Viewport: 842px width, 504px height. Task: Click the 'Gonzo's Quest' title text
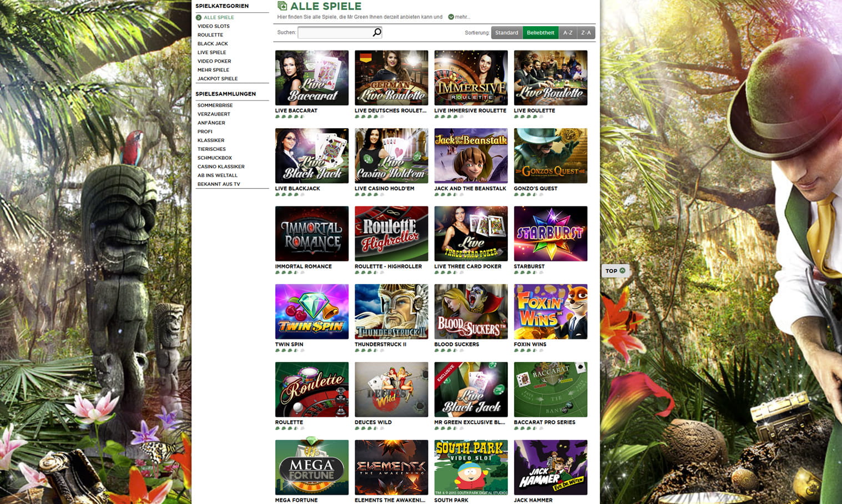pyautogui.click(x=536, y=189)
